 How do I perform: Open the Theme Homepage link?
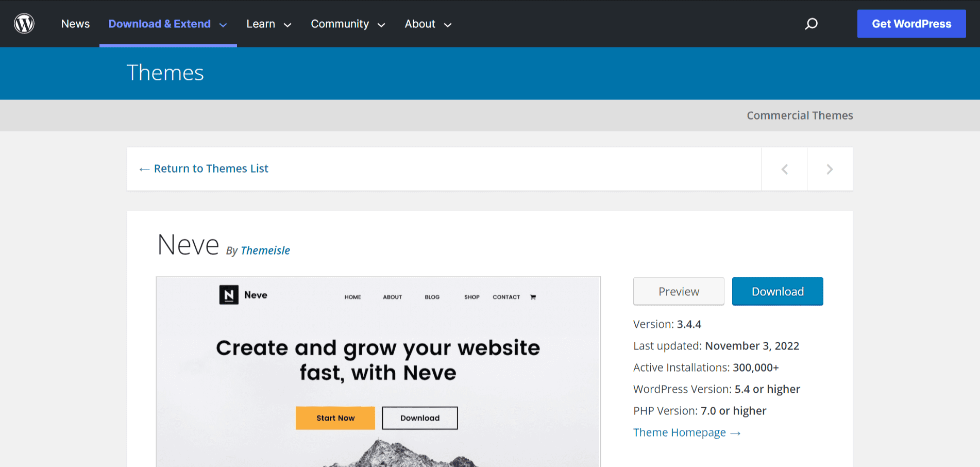(x=680, y=432)
